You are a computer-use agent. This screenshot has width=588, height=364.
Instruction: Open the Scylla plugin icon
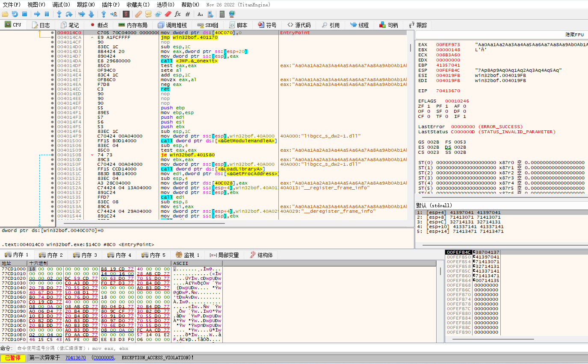[126, 14]
